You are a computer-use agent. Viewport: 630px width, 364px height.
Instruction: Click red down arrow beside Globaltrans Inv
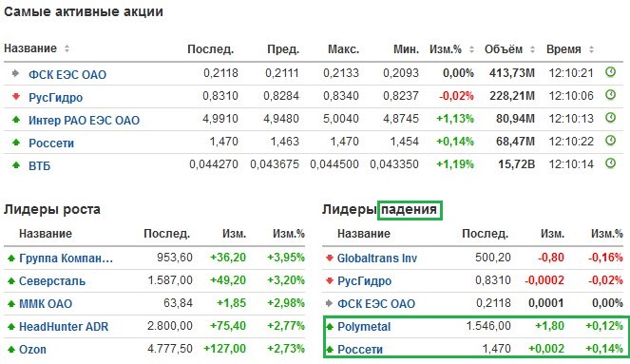coord(330,258)
